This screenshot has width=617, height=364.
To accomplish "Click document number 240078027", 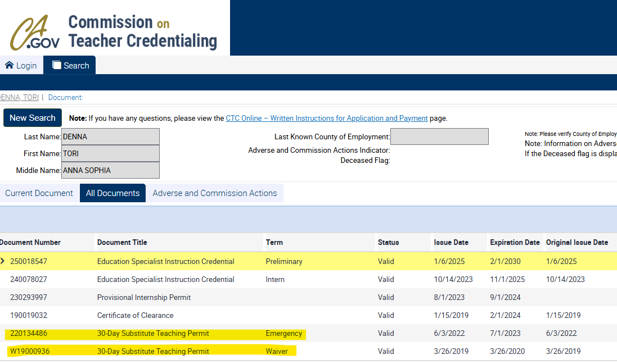I will (29, 280).
